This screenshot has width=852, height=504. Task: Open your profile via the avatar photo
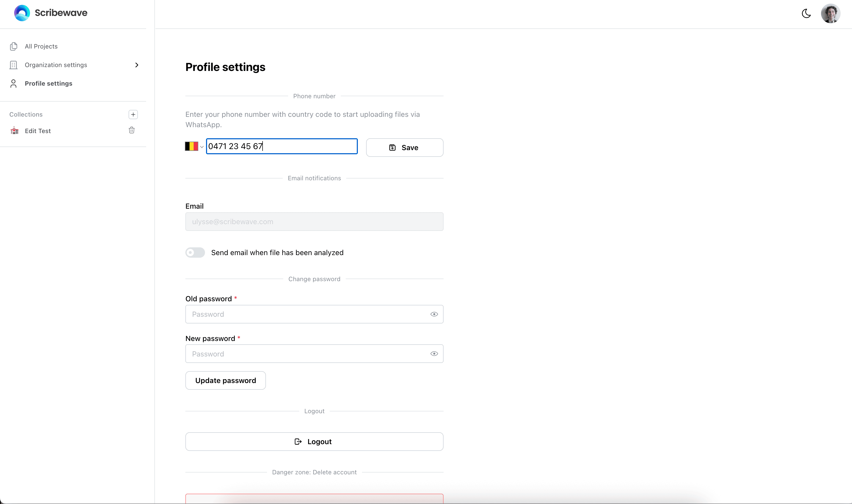click(831, 13)
